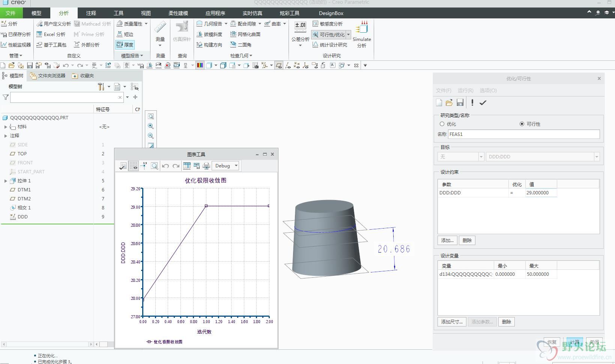
Task: Launch the 短边 short edge check
Action: pyautogui.click(x=125, y=34)
